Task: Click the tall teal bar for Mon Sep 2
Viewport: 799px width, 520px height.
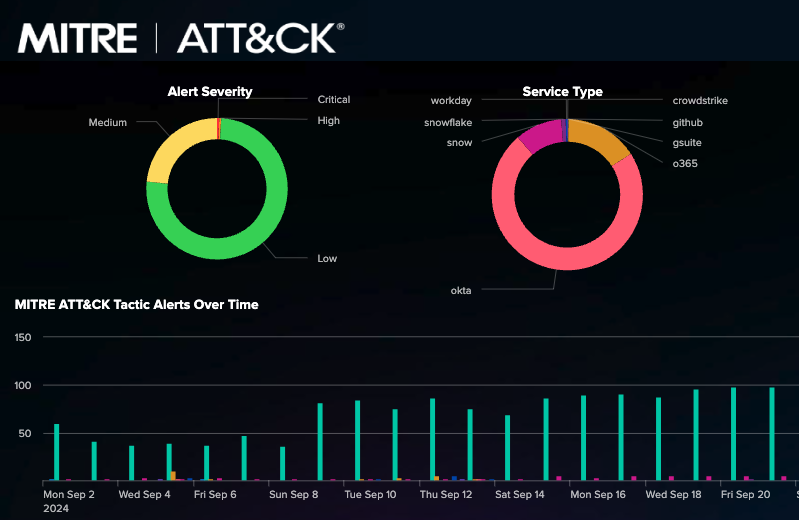Action: pos(56,452)
